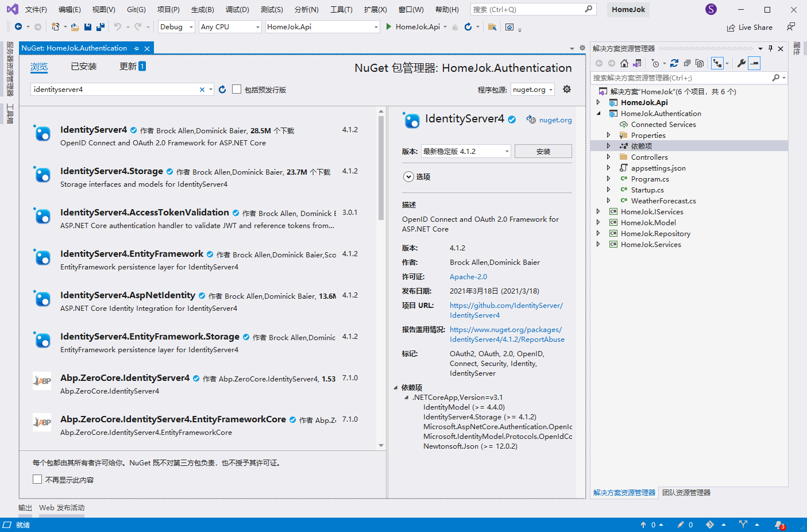Click the notifications bell in status bar
807x532 pixels.
(779, 525)
